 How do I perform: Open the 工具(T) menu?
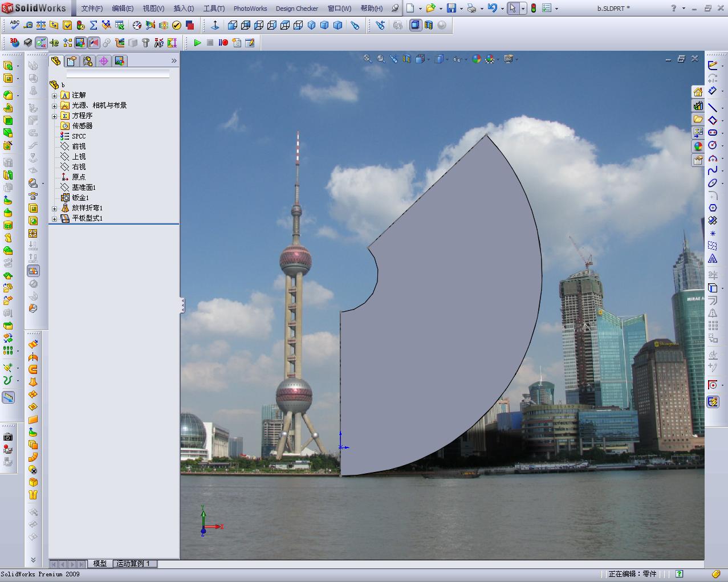pos(214,9)
